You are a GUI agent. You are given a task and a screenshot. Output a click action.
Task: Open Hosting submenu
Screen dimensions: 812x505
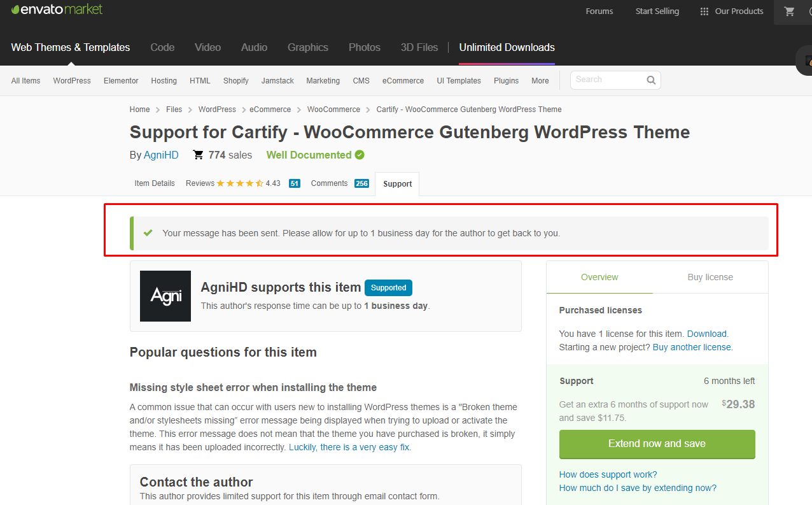[164, 81]
